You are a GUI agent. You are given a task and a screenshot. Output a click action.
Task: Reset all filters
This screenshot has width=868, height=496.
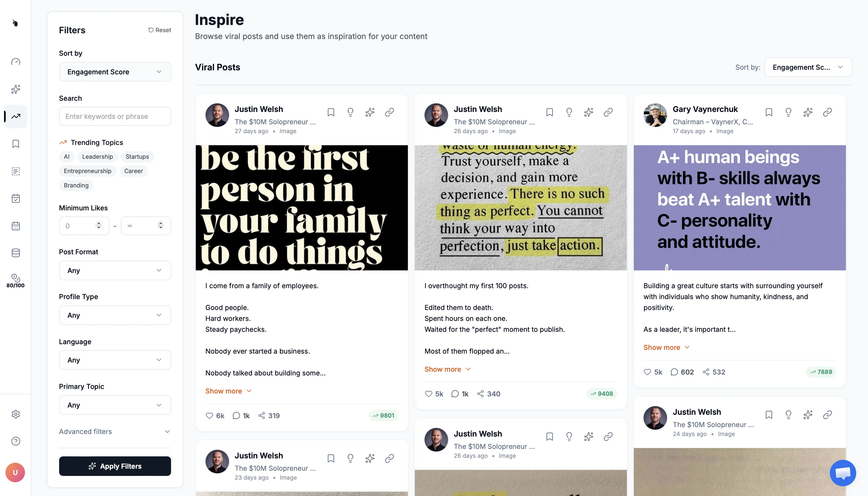[x=159, y=30]
